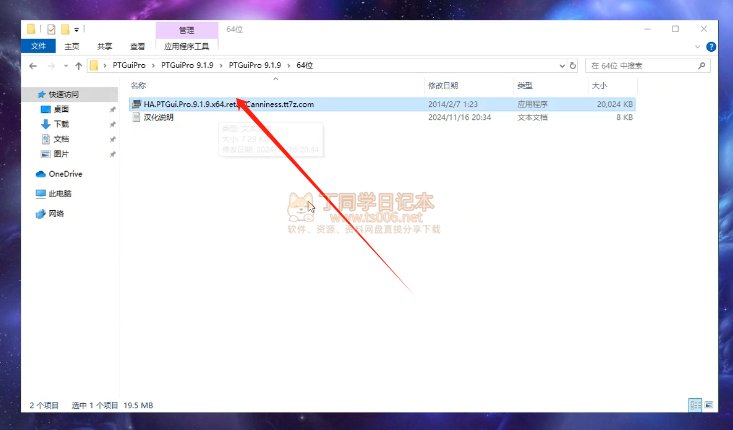Screen dimensions: 733x430
Task: Open 文档 in the navigation pane
Action: [x=61, y=139]
